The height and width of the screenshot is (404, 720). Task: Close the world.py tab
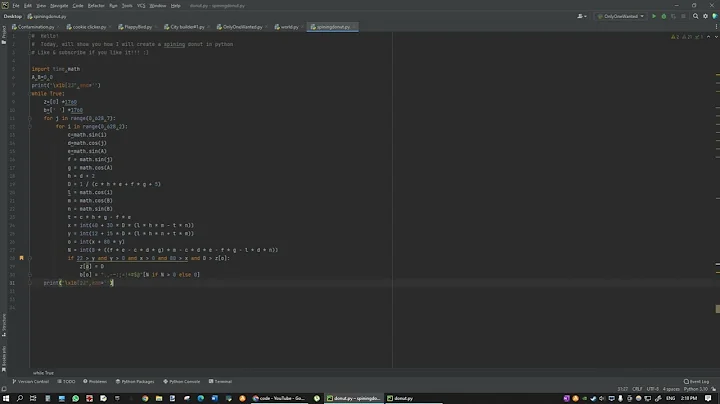302,27
